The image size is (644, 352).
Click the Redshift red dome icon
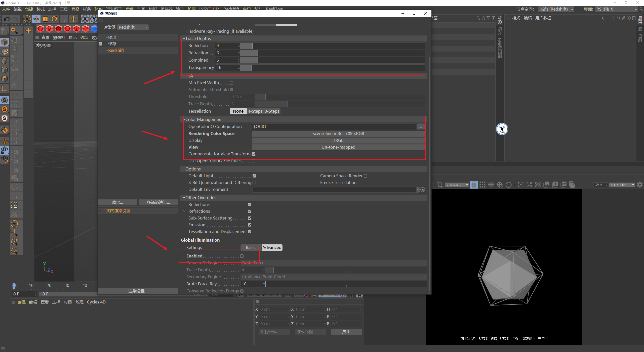point(67,29)
